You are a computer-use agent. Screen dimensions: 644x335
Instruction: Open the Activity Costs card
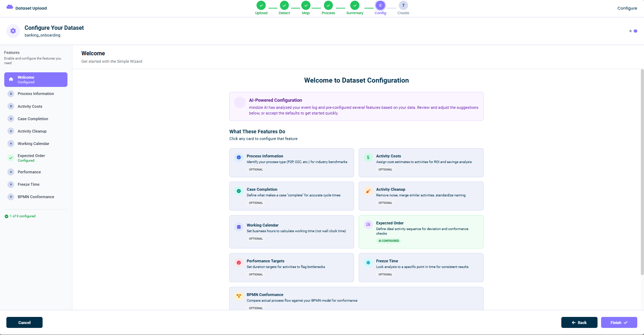(x=421, y=163)
